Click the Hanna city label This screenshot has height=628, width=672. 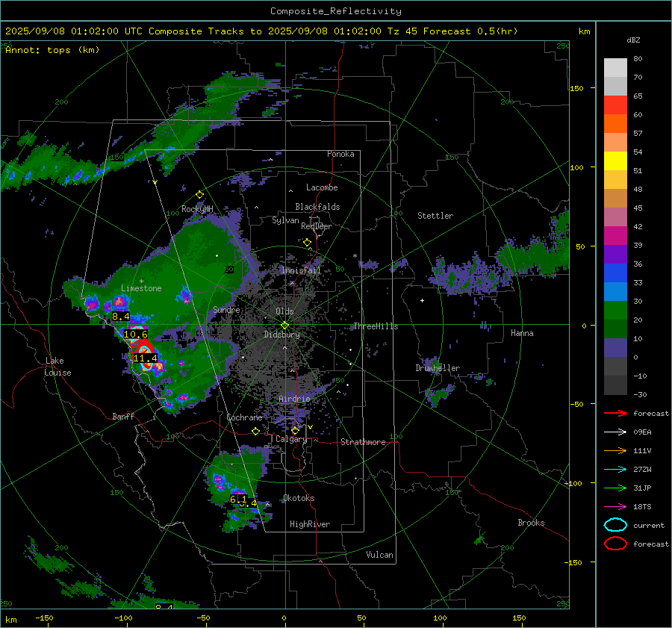(x=522, y=333)
